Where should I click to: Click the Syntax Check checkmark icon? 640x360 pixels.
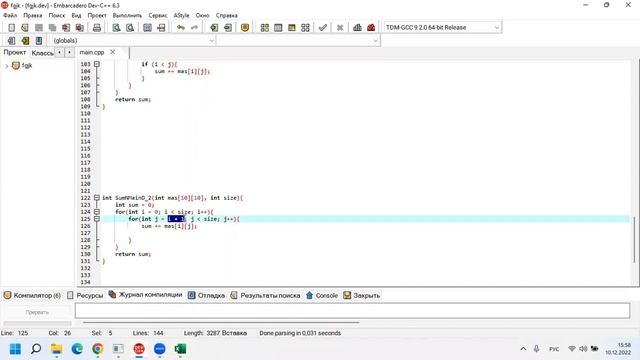click(323, 28)
